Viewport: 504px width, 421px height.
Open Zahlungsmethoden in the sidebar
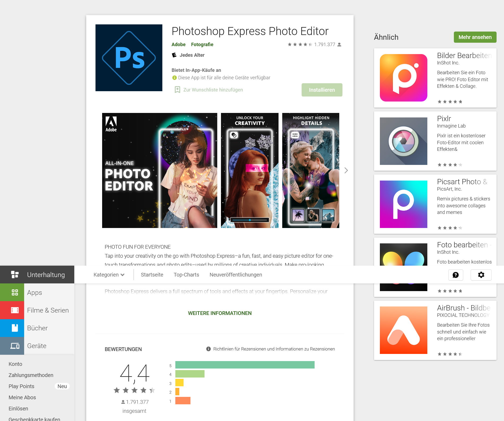click(x=31, y=375)
